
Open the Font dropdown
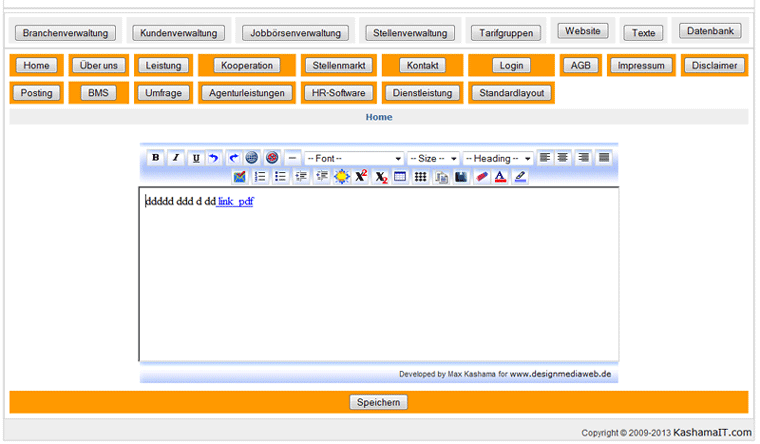click(x=353, y=158)
